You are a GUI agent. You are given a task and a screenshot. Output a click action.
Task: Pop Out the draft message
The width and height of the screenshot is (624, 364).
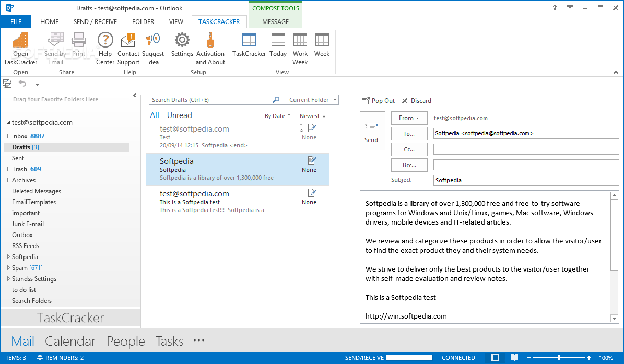coord(378,101)
